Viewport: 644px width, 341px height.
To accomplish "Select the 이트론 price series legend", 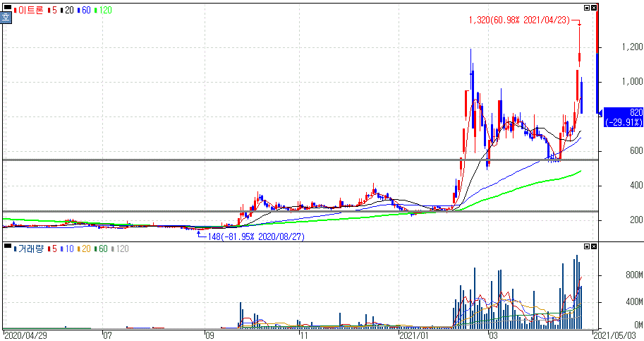I will pos(29,11).
